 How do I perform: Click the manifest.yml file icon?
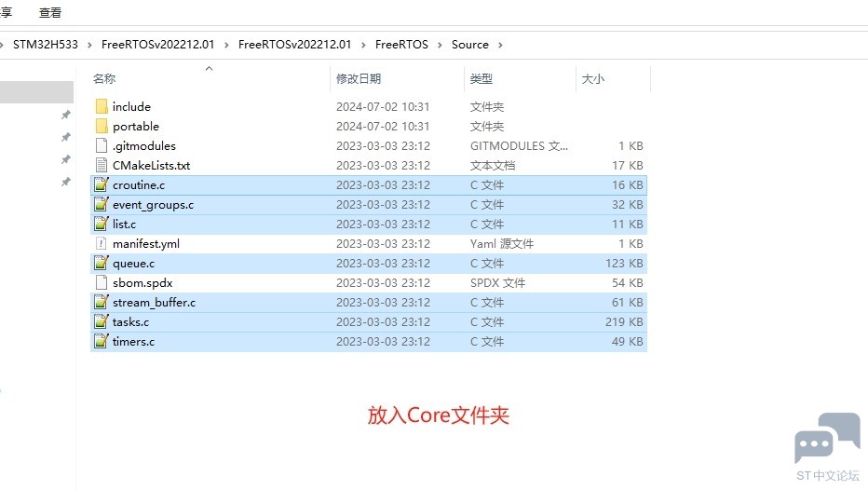point(102,244)
